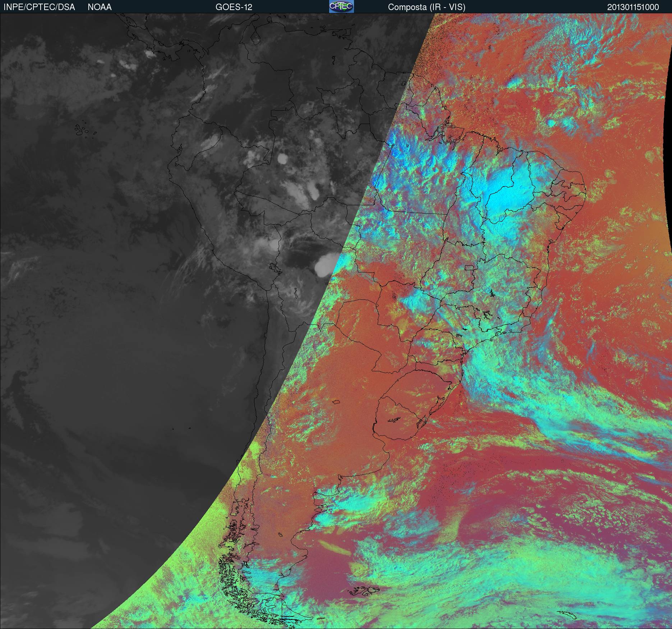Click the 201301151000 timestamp
The width and height of the screenshot is (672, 629).
[x=633, y=7]
